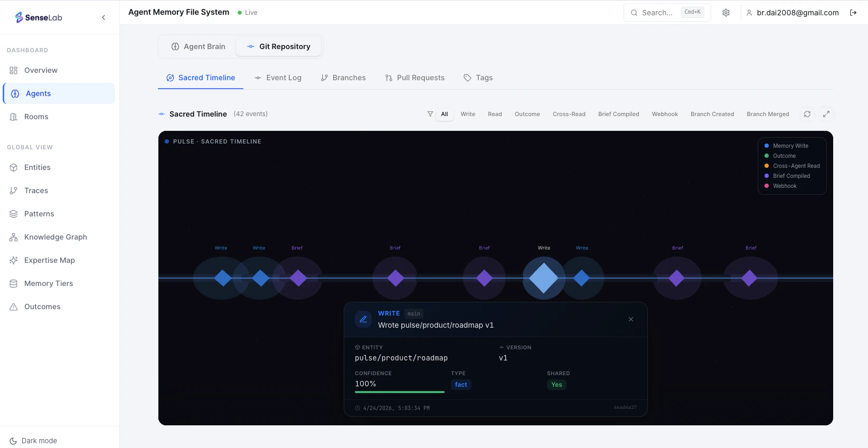
Task: Expand timeline to fullscreen
Action: click(x=826, y=114)
